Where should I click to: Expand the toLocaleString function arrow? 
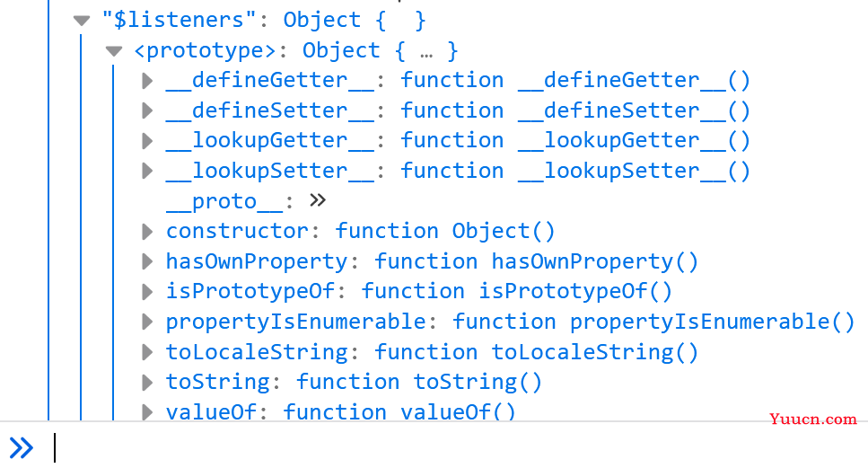coord(147,352)
